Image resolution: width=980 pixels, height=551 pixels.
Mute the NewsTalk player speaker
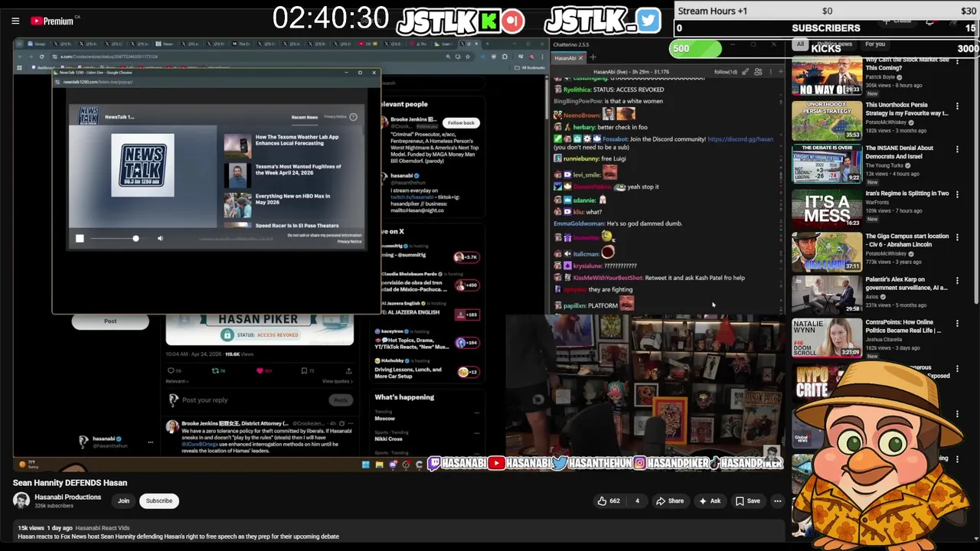[x=160, y=239]
